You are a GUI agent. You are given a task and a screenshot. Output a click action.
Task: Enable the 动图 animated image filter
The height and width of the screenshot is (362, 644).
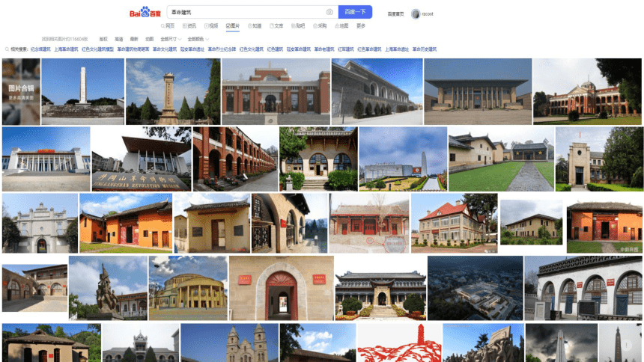pyautogui.click(x=150, y=40)
